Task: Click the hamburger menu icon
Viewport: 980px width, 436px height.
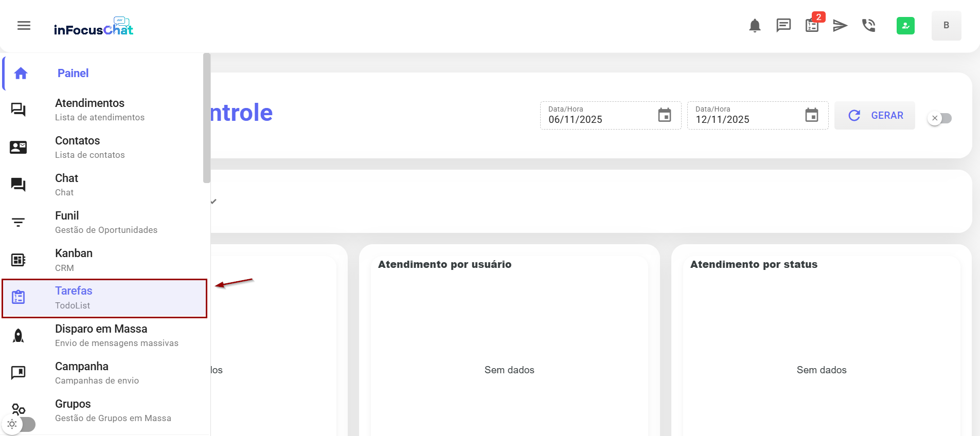Action: (24, 26)
